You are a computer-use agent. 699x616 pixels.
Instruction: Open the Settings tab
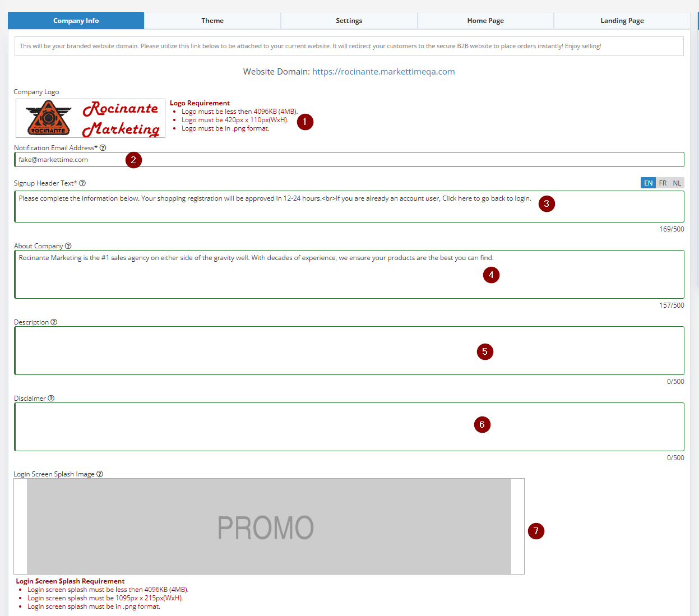(x=349, y=20)
